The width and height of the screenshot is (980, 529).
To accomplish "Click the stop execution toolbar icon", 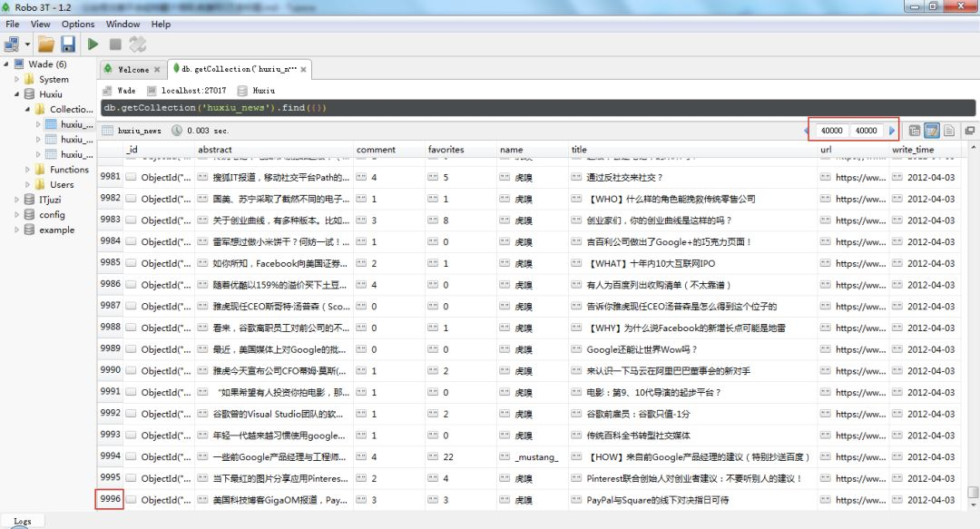I will coord(115,44).
